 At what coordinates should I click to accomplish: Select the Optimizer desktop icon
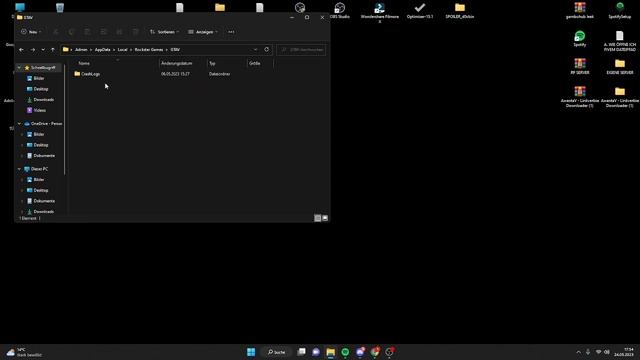[420, 11]
